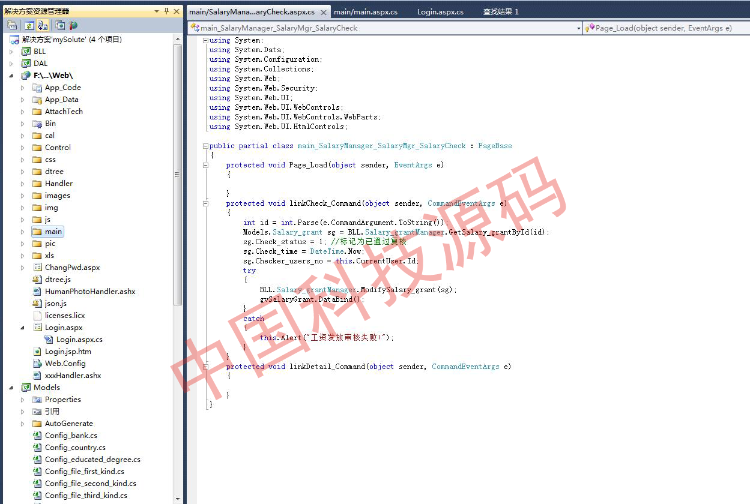Click the App_Data folder icon

[x=37, y=99]
